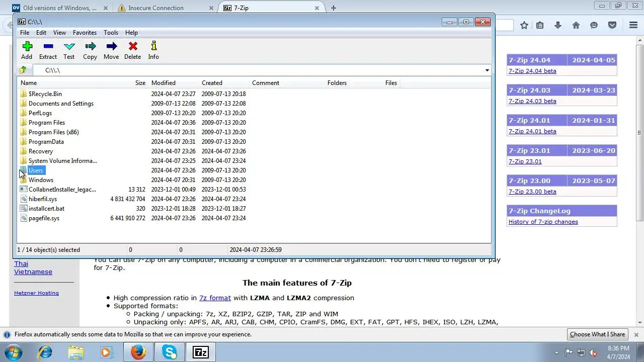Open Internet Explorer from taskbar
644x362 pixels.
45,352
